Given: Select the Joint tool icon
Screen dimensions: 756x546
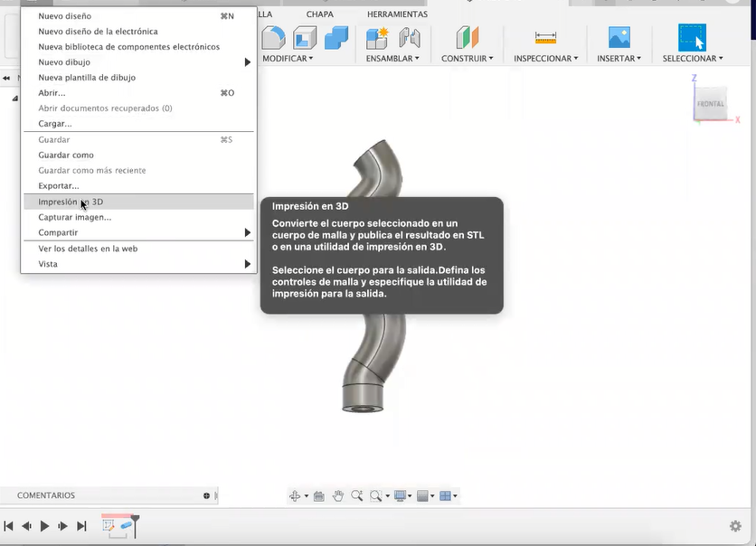Looking at the screenshot, I should pos(410,38).
